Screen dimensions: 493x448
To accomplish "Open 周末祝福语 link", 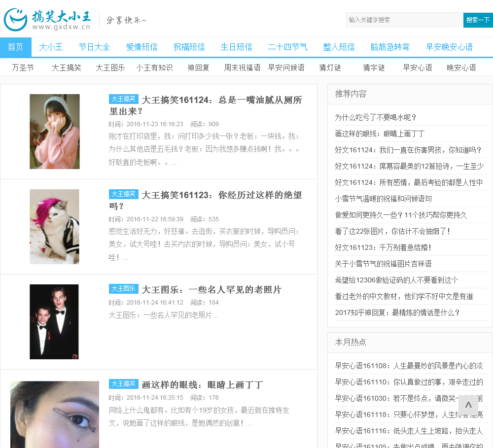I will pos(242,68).
